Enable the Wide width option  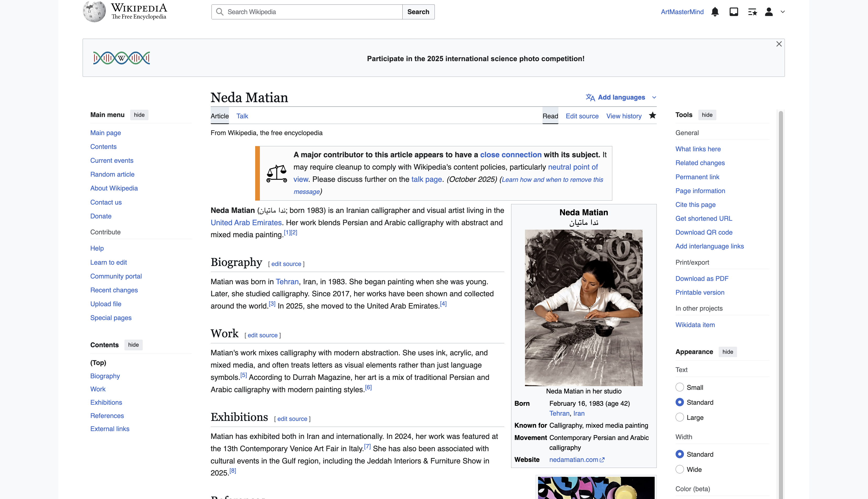[680, 469]
